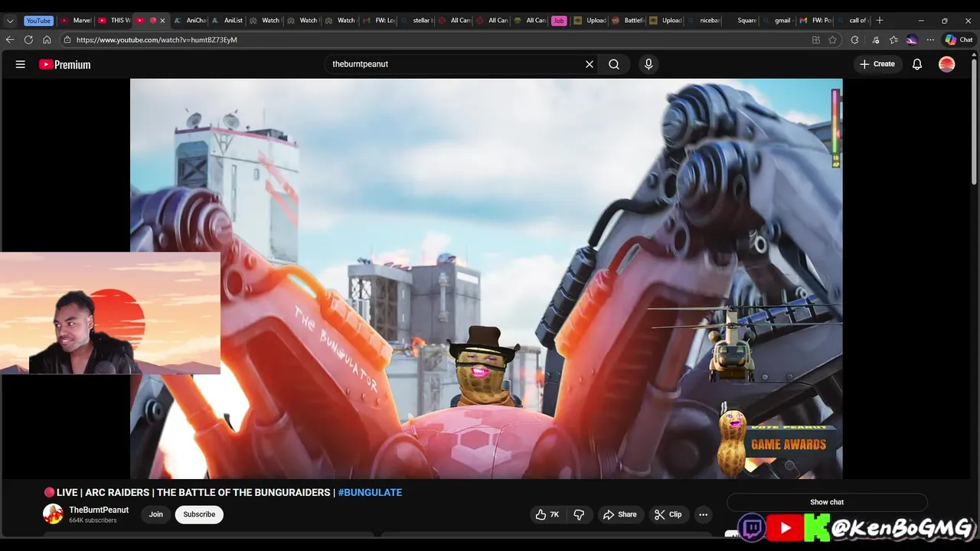This screenshot has width=980, height=551.
Task: Share the video
Action: click(x=619, y=514)
